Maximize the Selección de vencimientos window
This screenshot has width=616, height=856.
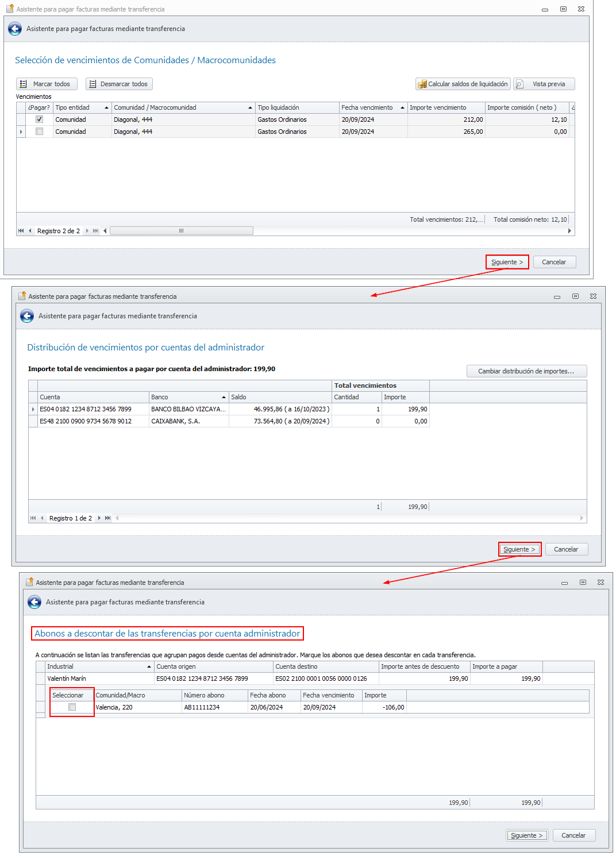(x=563, y=9)
